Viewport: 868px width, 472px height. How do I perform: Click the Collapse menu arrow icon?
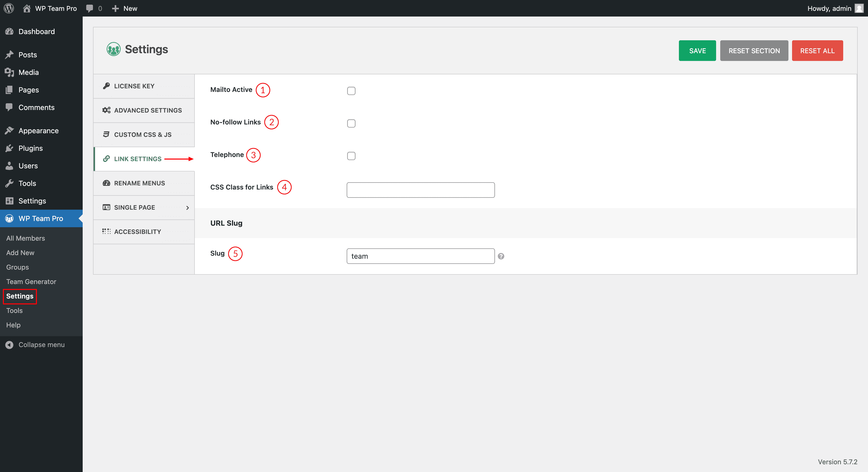coord(10,345)
